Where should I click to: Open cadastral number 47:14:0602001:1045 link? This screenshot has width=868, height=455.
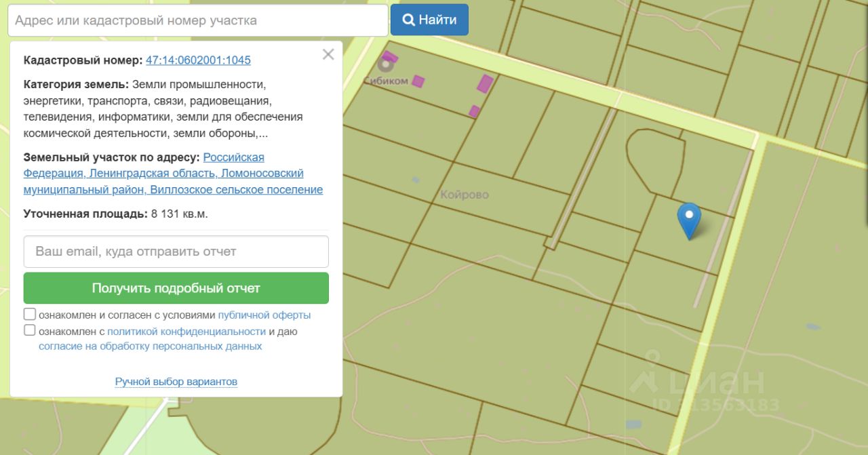click(x=198, y=60)
